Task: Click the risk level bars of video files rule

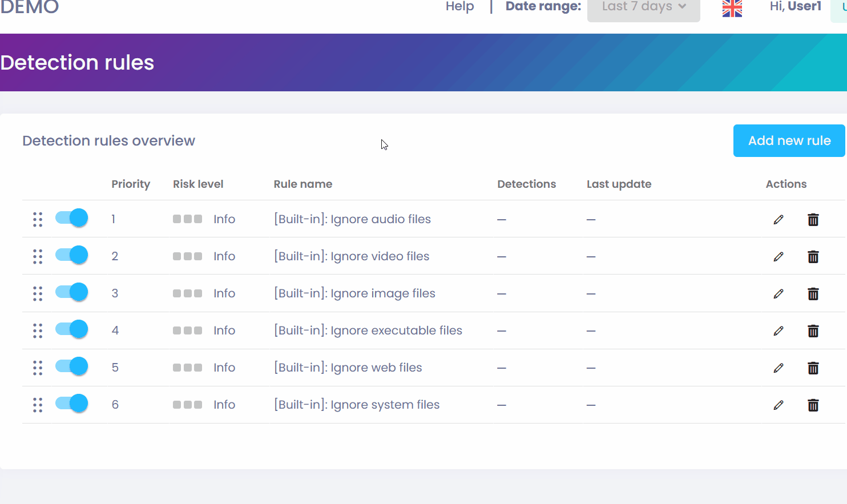Action: coord(187,256)
